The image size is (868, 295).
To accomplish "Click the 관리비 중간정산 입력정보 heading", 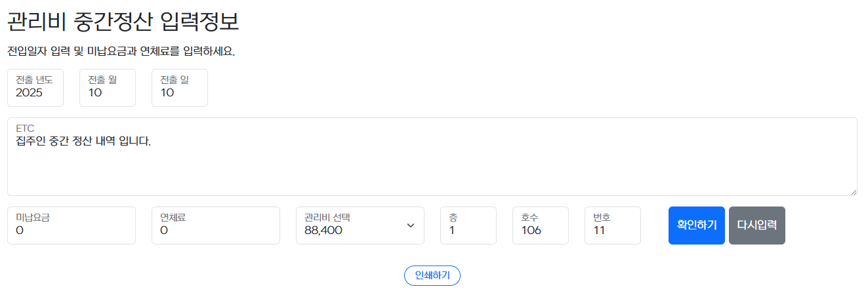I will tap(123, 22).
